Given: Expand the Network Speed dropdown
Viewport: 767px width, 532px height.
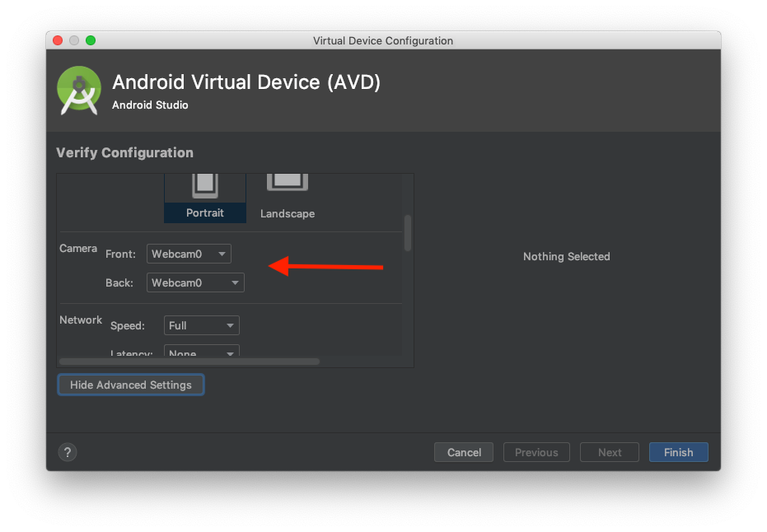Looking at the screenshot, I should [x=202, y=325].
